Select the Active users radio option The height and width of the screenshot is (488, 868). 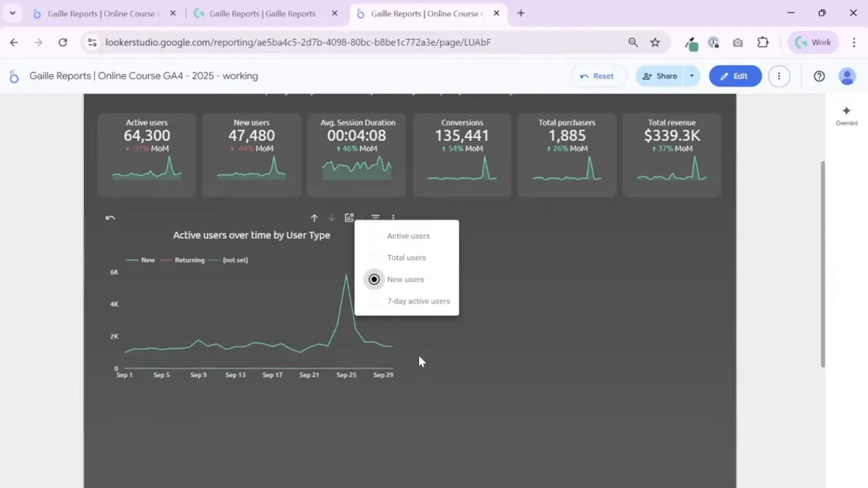click(408, 235)
